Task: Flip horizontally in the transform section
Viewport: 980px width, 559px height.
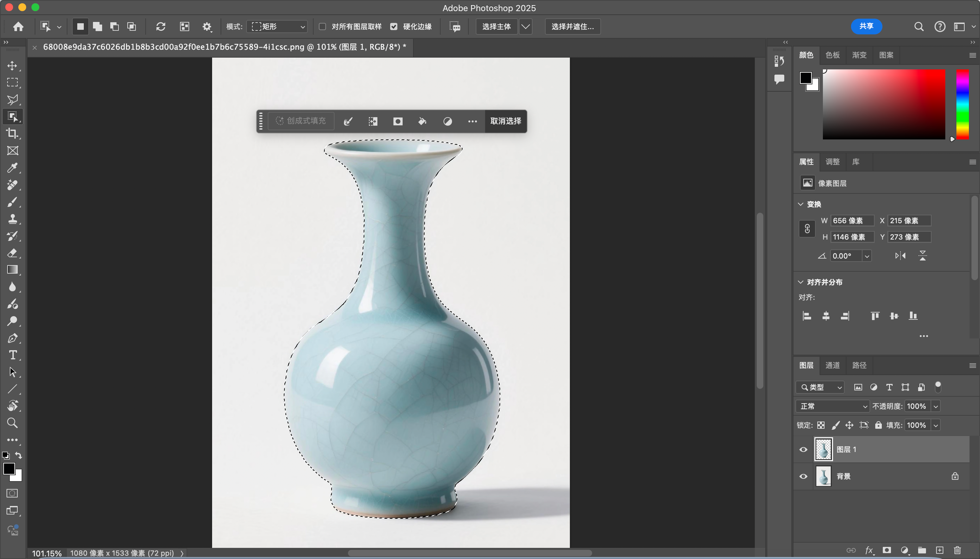Action: tap(900, 256)
